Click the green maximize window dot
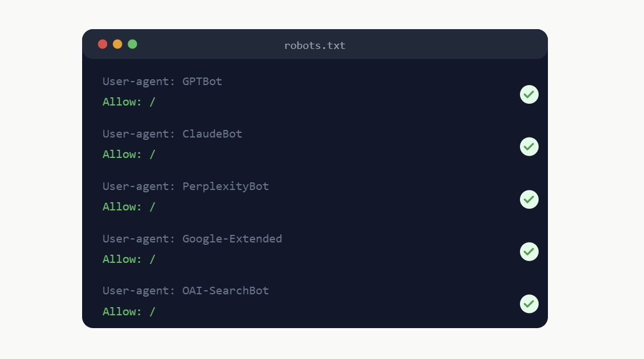644x359 pixels. coord(132,44)
